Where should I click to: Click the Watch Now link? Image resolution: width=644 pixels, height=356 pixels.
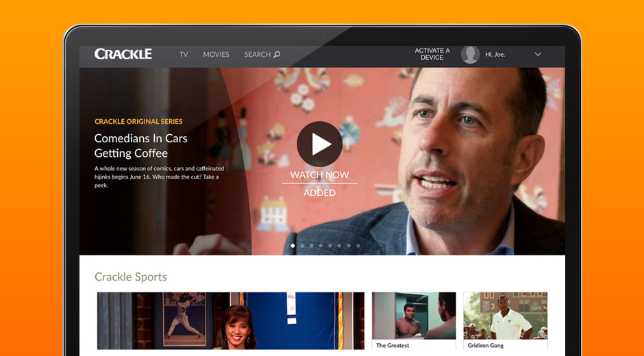[x=319, y=175]
